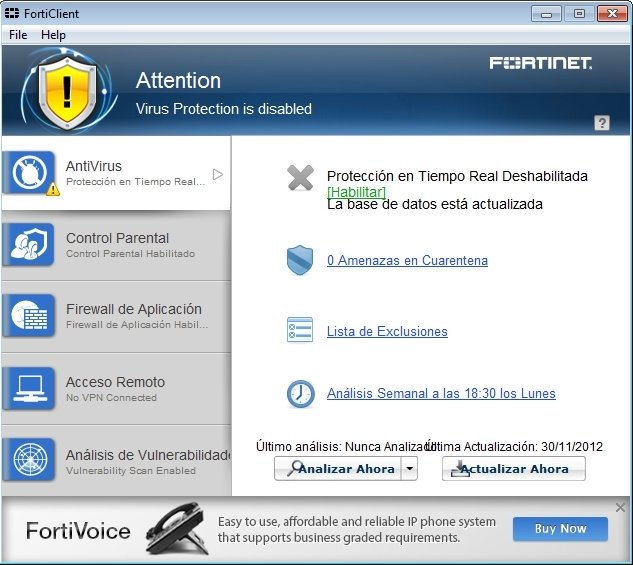
Task: Click the Buy Now button
Action: 560,529
